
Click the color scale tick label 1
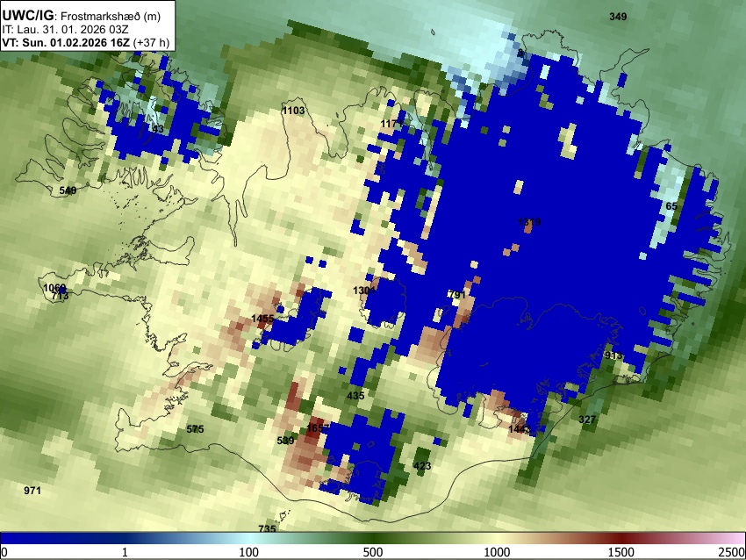click(125, 552)
